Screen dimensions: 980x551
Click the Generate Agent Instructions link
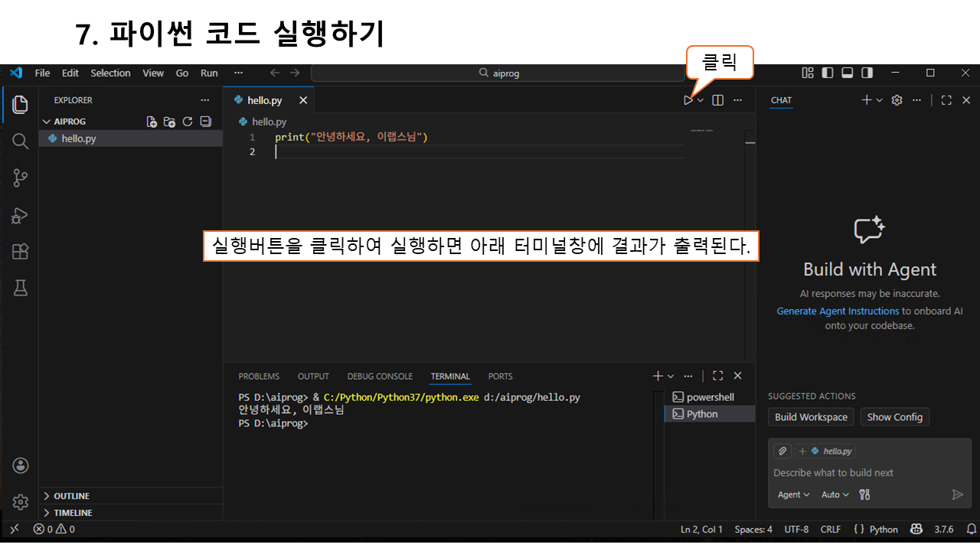(838, 311)
